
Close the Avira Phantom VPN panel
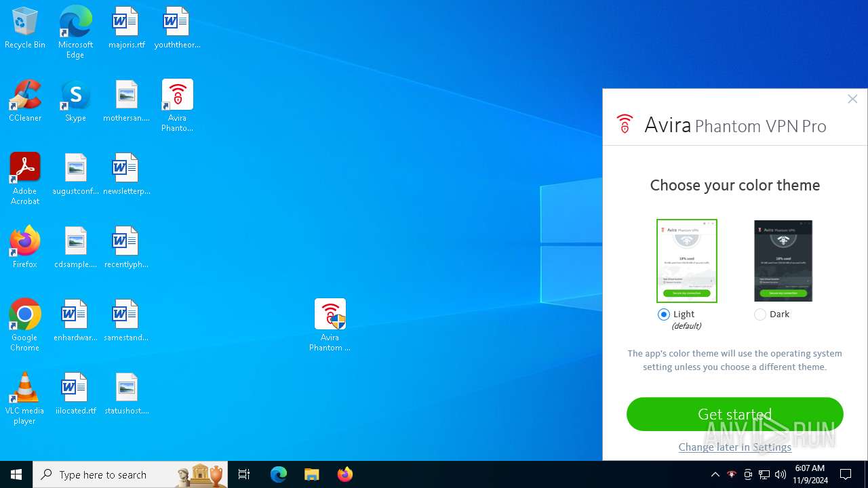(x=852, y=99)
